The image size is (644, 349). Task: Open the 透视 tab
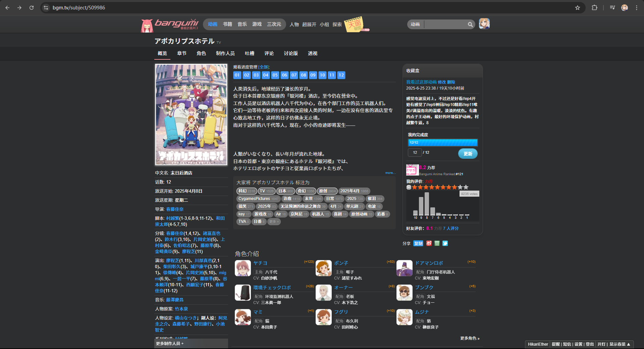click(x=313, y=53)
